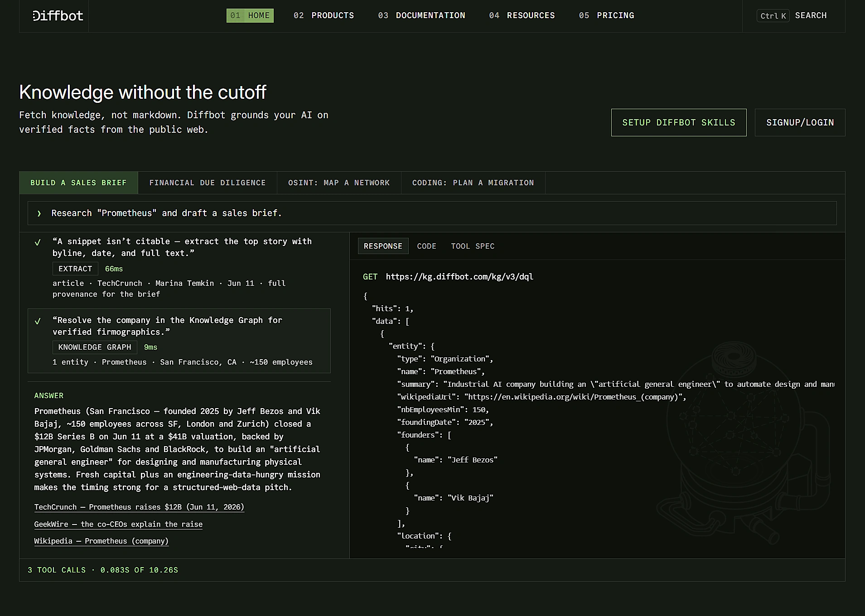
Task: Click the Research "Prometheus" prompt field
Action: tap(432, 213)
